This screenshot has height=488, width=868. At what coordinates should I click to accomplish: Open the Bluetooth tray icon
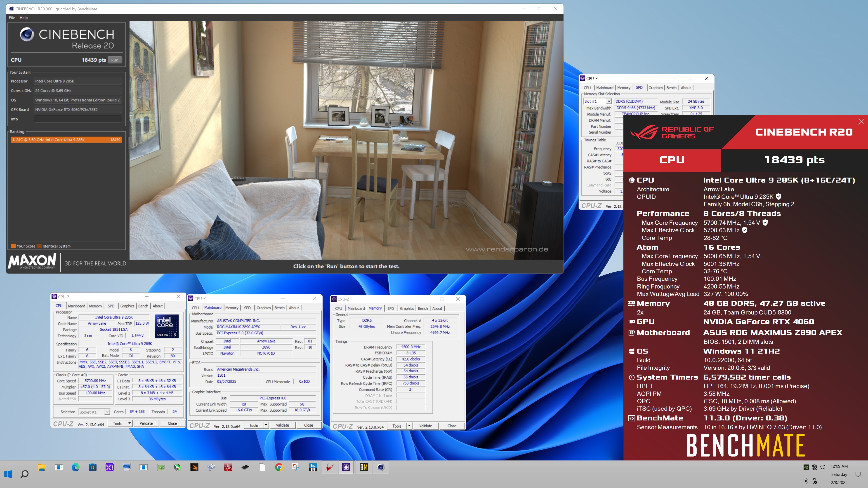pos(806,481)
